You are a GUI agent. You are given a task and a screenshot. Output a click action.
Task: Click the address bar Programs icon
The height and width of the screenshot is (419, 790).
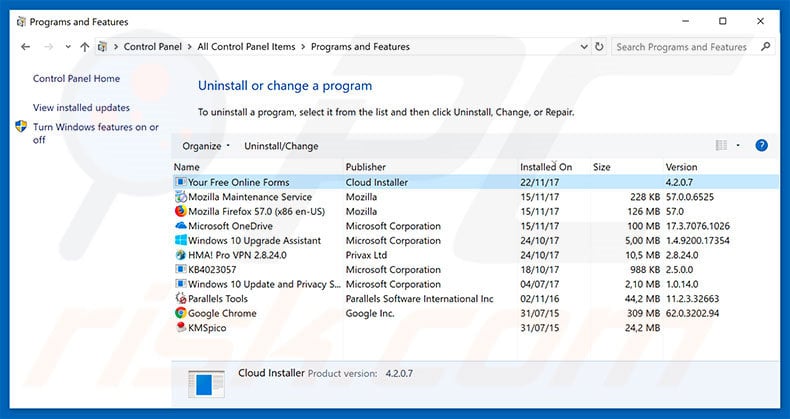click(x=102, y=47)
